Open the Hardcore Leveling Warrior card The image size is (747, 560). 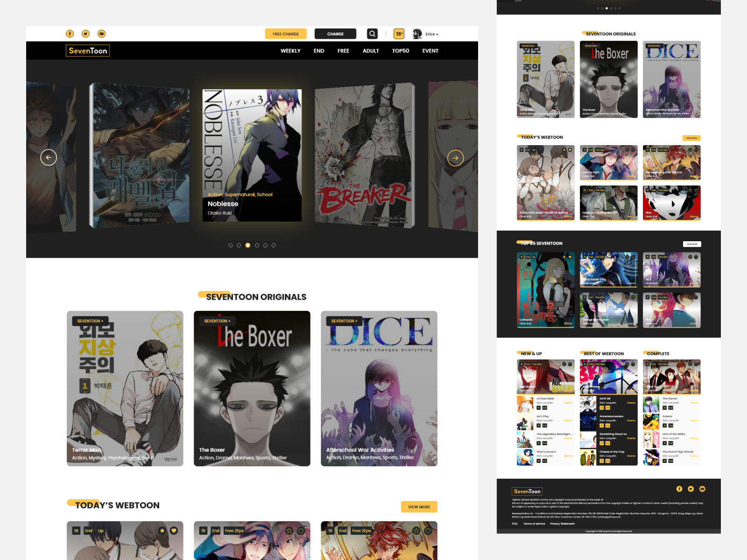point(609,203)
